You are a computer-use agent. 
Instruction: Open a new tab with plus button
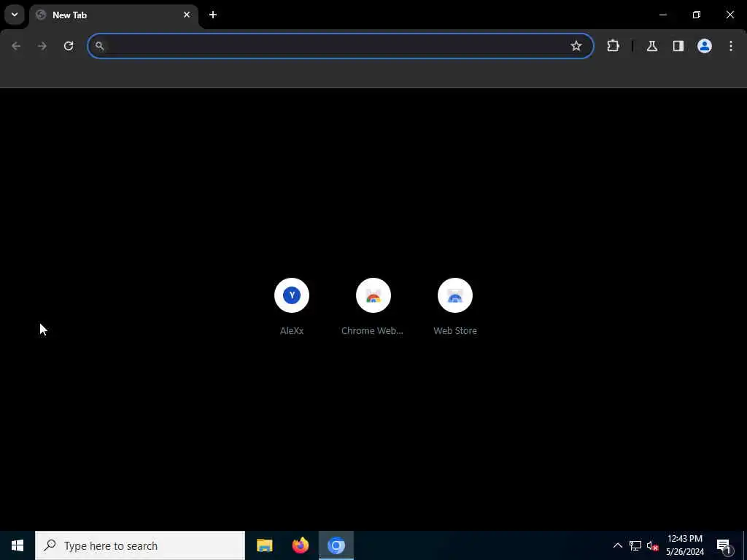point(213,15)
